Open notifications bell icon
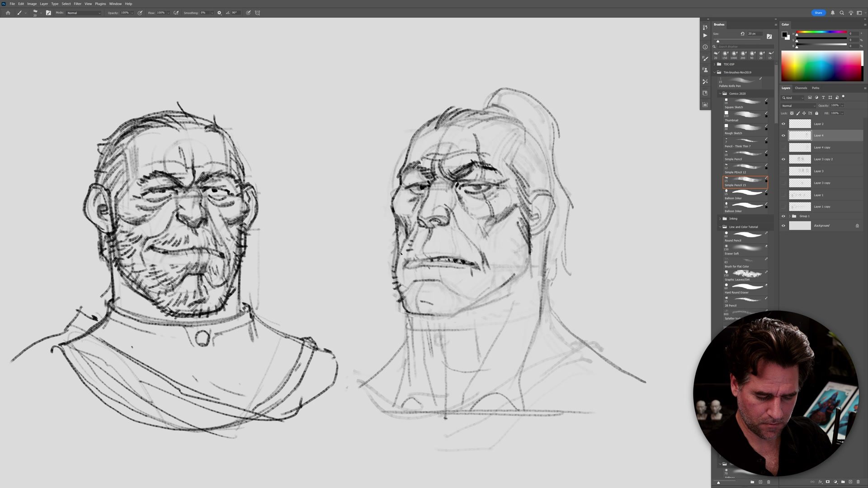868x488 pixels. click(x=833, y=13)
